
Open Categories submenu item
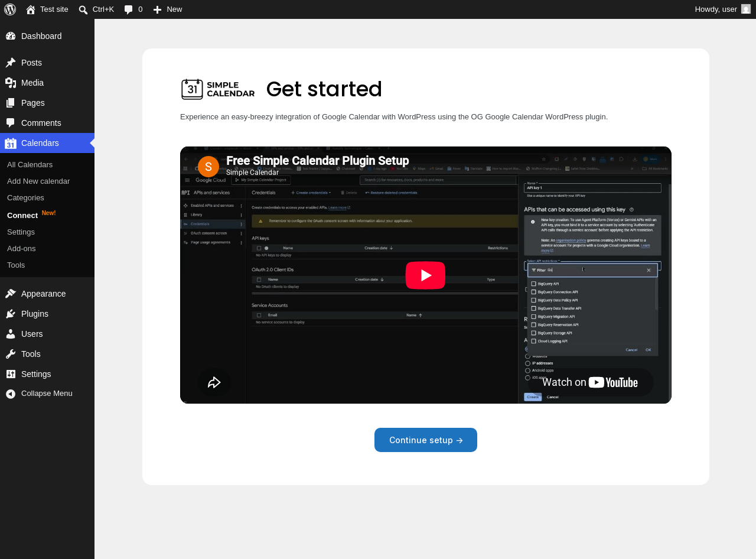pyautogui.click(x=25, y=197)
